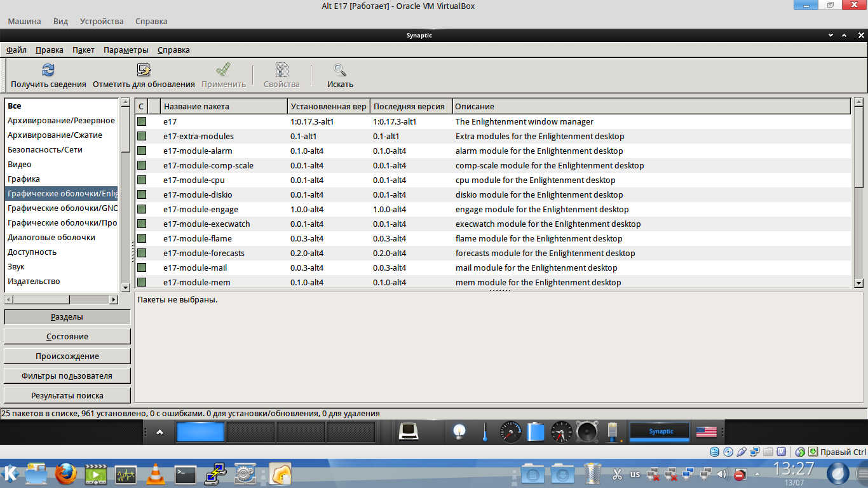
Task: Click the CPU speedometer gadget
Action: 511,432
